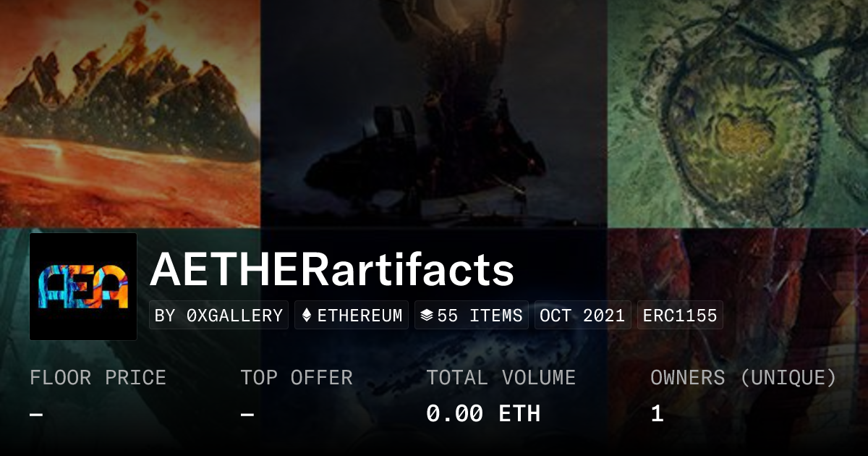Click the AEA collection logo
The image size is (868, 456).
[x=83, y=287]
